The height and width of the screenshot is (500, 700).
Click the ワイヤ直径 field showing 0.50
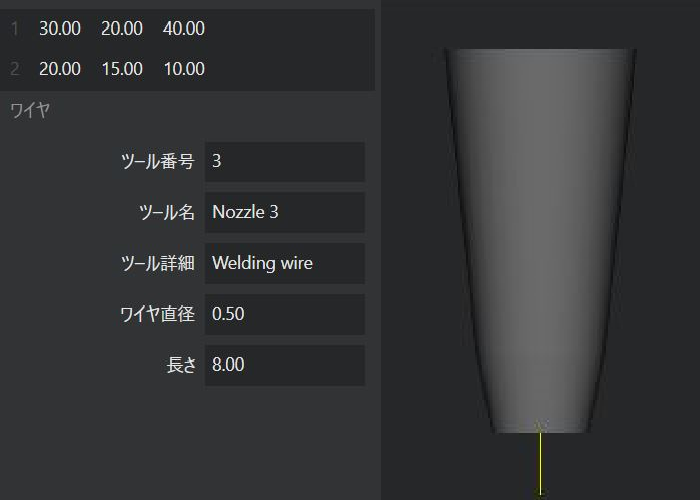coord(285,314)
